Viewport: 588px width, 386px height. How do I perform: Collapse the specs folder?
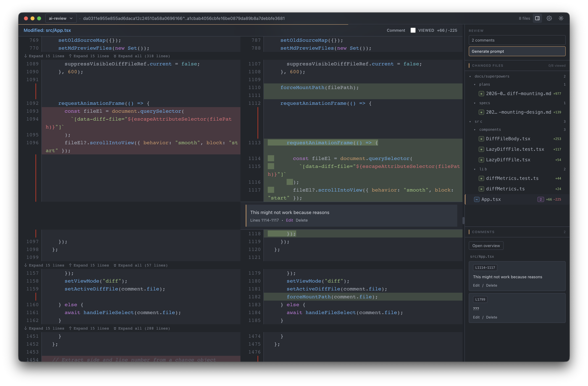(475, 103)
